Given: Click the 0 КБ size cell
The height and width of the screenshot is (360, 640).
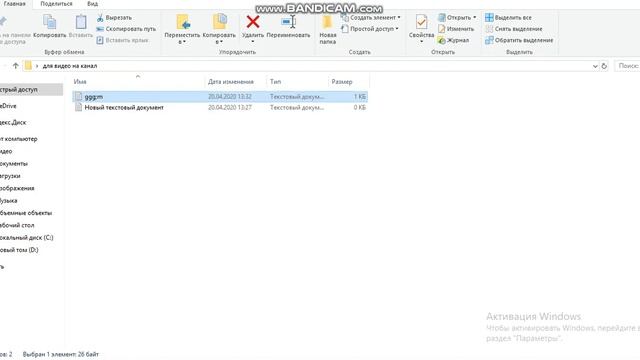Looking at the screenshot, I should pyautogui.click(x=360, y=107).
